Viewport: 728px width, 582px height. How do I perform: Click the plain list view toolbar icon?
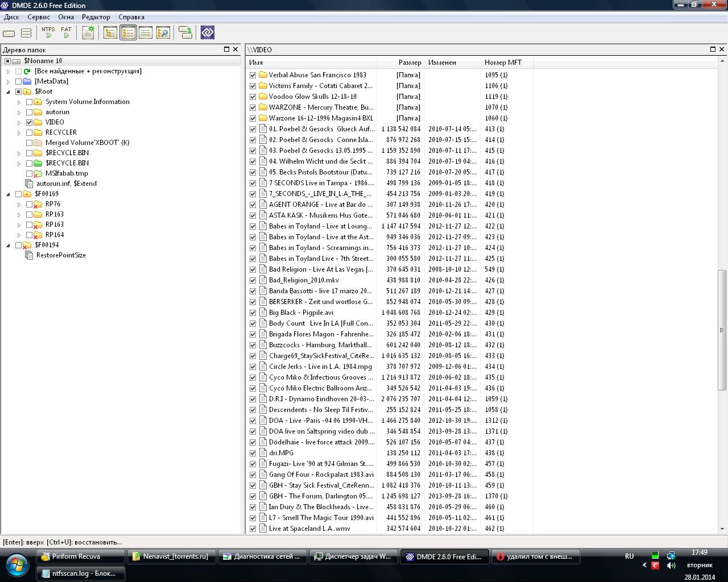click(146, 33)
